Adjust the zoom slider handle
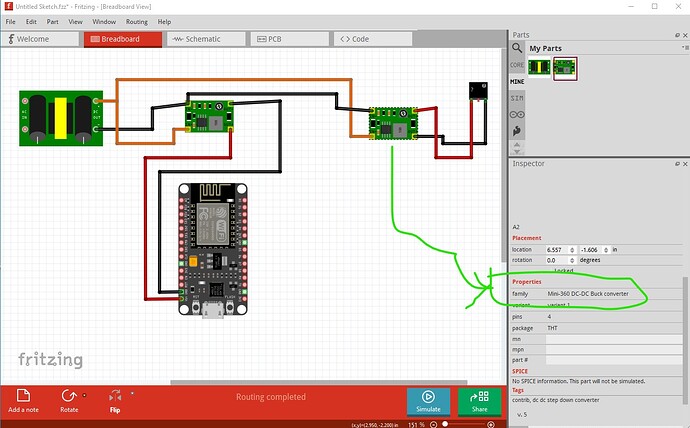 coord(445,424)
